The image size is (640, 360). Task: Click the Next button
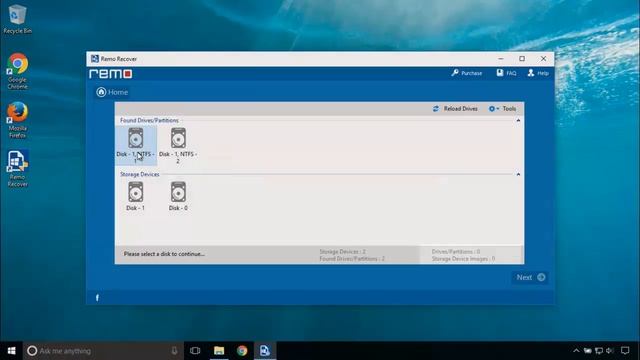tap(530, 278)
